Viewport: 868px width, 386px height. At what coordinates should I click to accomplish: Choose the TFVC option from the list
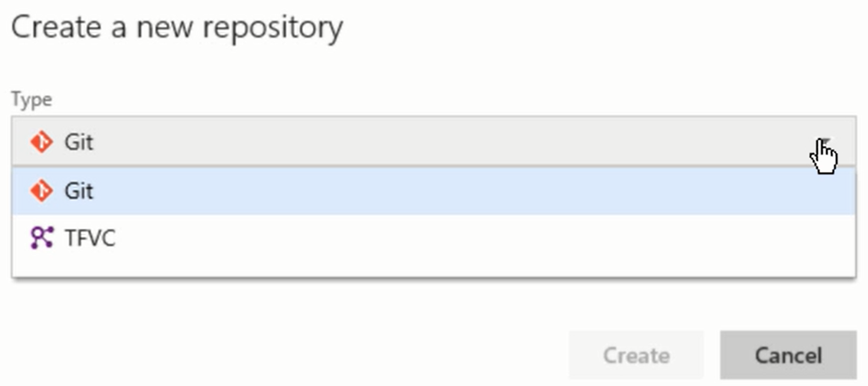pyautogui.click(x=433, y=238)
